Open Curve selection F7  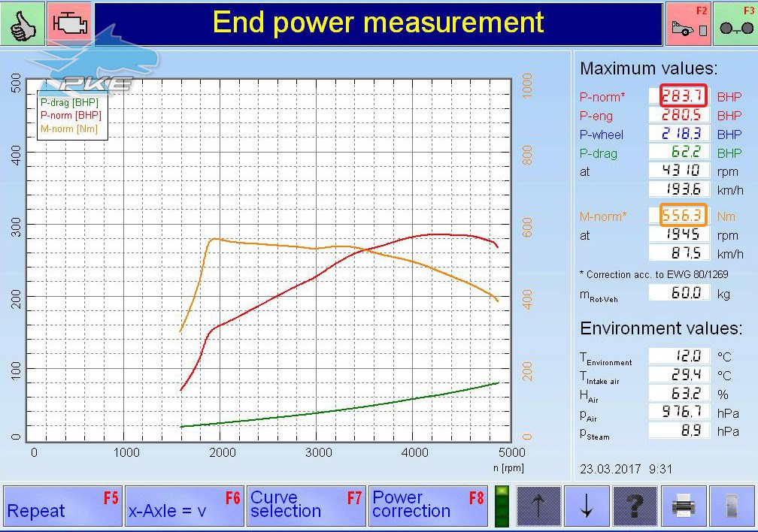pos(307,506)
